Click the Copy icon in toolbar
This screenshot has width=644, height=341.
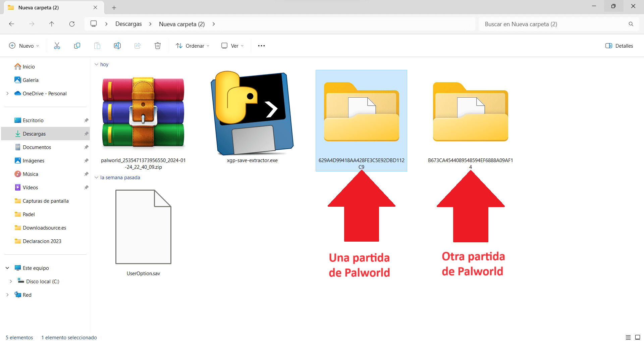pos(77,46)
